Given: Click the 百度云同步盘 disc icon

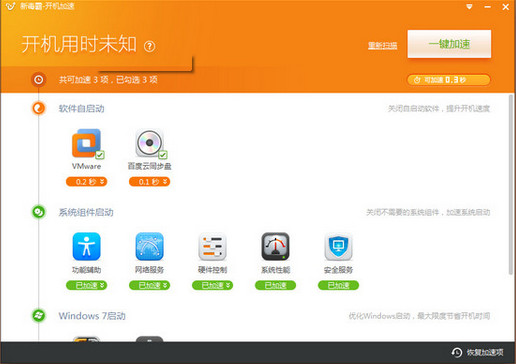Looking at the screenshot, I should 149,143.
